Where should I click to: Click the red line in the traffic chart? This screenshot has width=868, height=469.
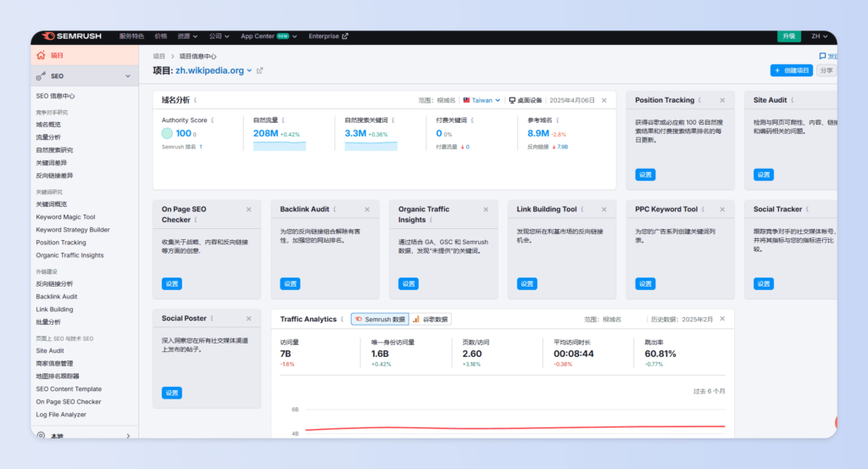[x=509, y=427]
